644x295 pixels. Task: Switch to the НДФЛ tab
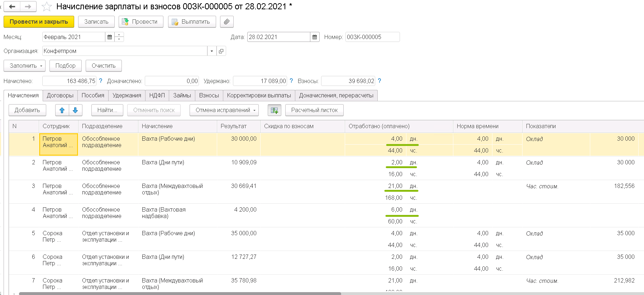click(x=157, y=96)
